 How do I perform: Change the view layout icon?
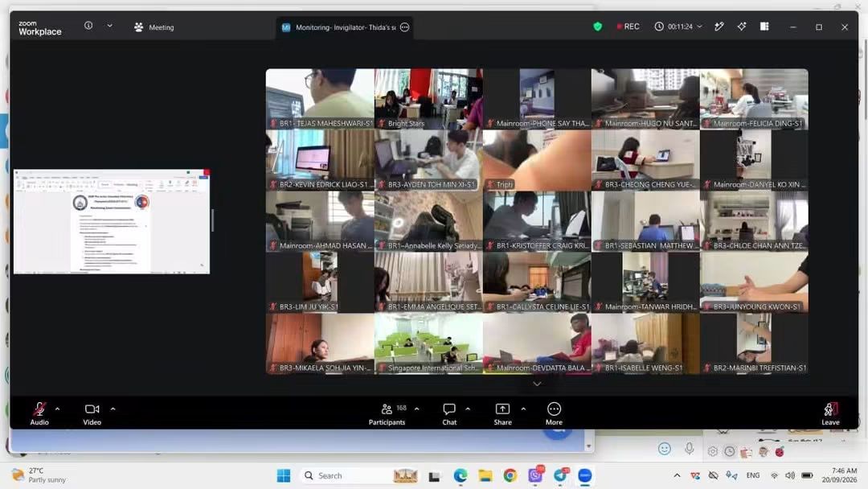point(764,27)
